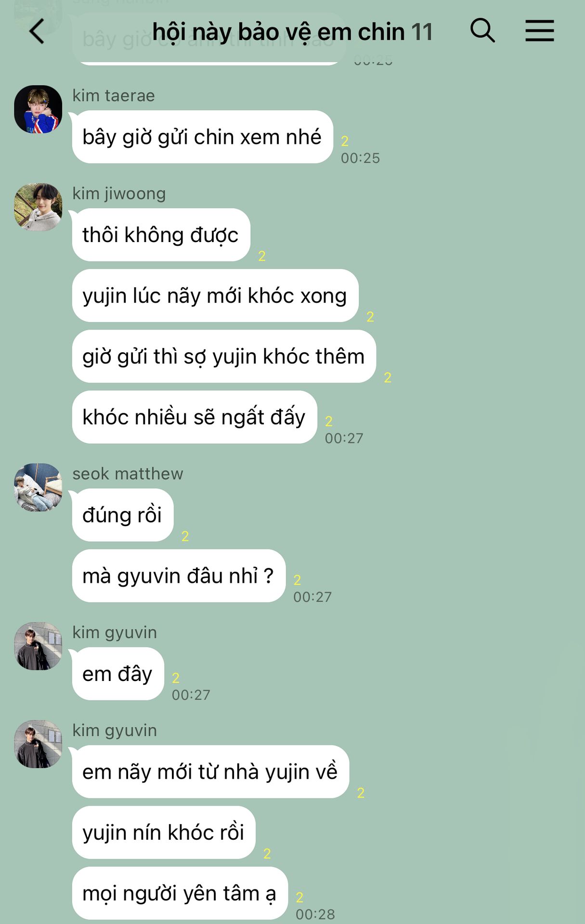Select message 'yujin lúc nãy mới khóc xong'
The image size is (585, 924).
215,295
